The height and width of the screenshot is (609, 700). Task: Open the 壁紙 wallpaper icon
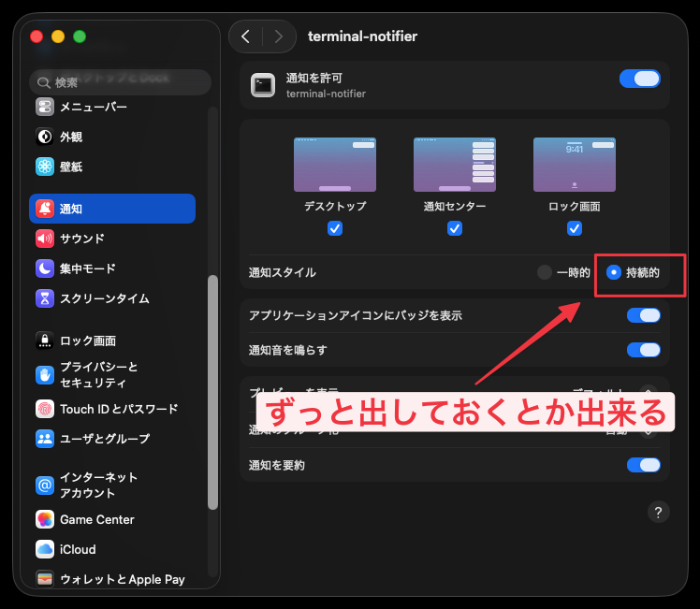coord(45,167)
